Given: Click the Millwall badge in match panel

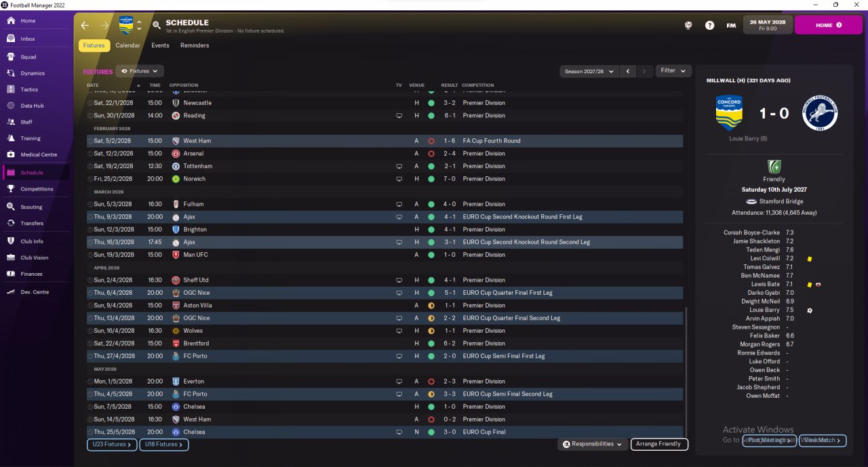Looking at the screenshot, I should 820,113.
